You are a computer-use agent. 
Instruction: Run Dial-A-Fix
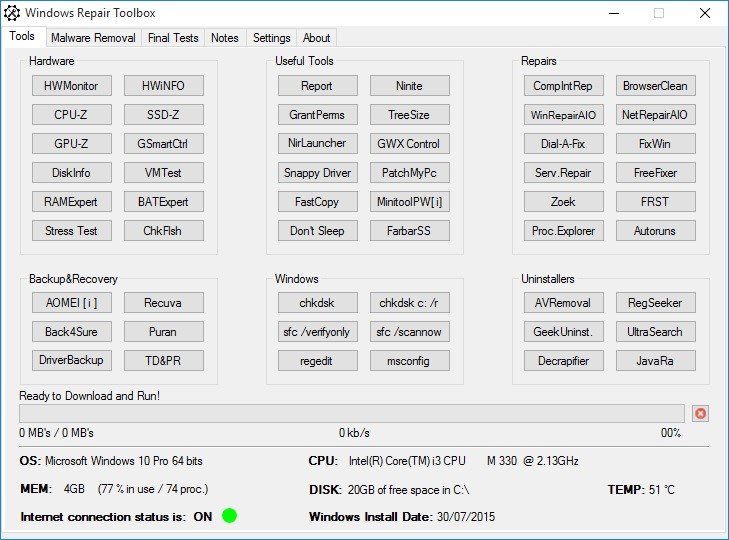pos(563,144)
